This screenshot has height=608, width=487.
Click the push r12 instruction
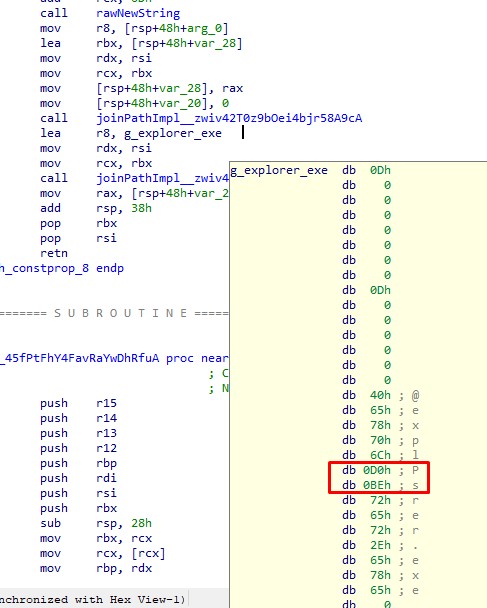pos(78,448)
